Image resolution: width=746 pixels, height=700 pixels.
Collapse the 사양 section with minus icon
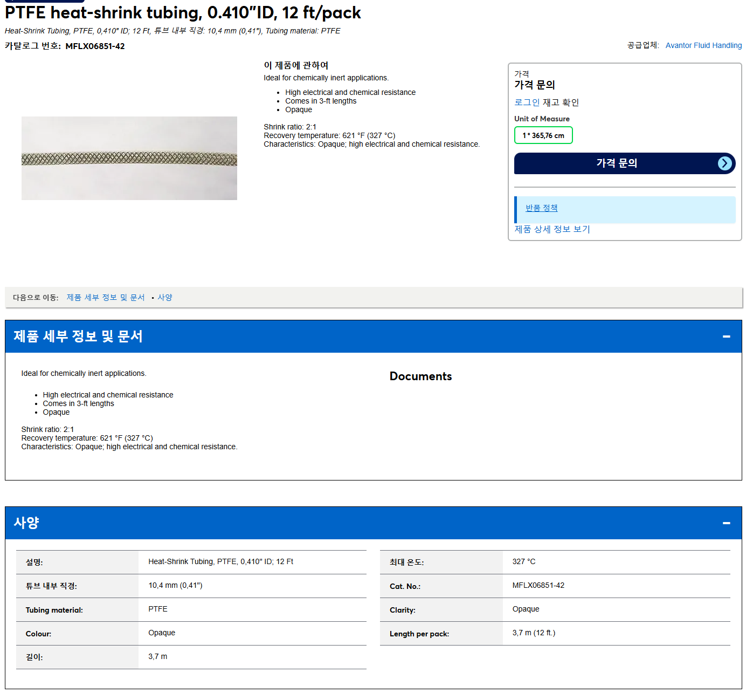727,523
